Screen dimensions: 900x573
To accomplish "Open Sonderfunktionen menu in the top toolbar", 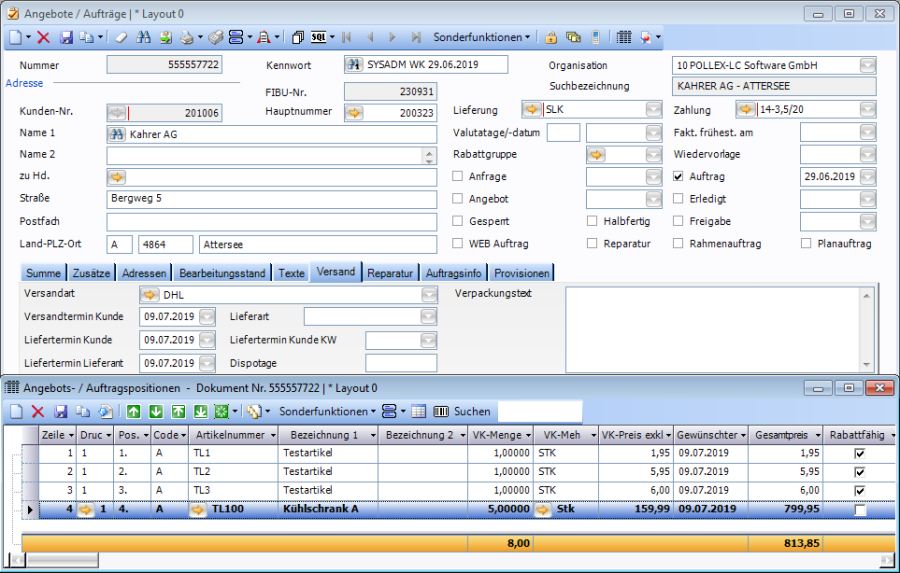I will [x=482, y=37].
